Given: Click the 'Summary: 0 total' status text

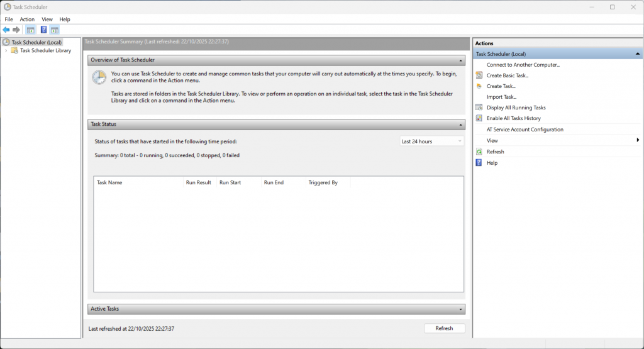Looking at the screenshot, I should (167, 155).
